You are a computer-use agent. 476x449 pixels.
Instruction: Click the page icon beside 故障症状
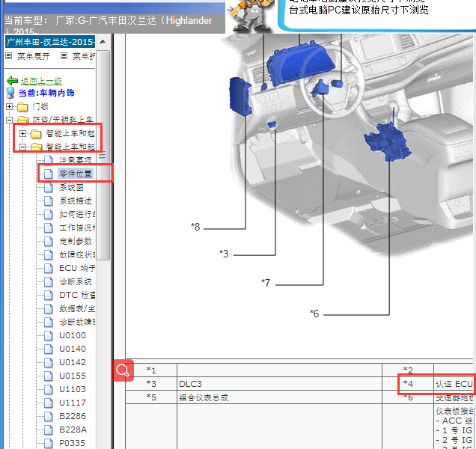[48, 254]
